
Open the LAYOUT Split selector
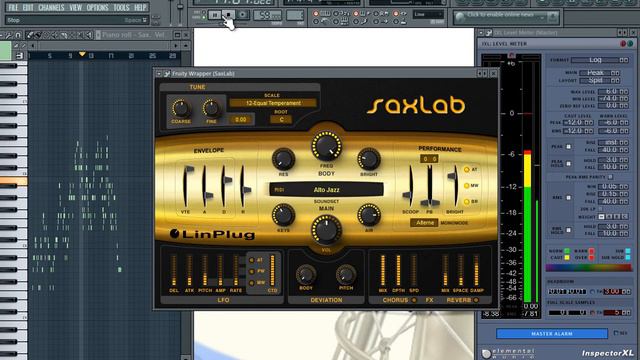[x=599, y=80]
